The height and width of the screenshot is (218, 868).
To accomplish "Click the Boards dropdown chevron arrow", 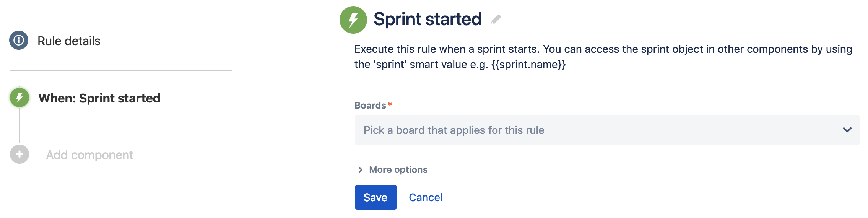I will coord(847,130).
